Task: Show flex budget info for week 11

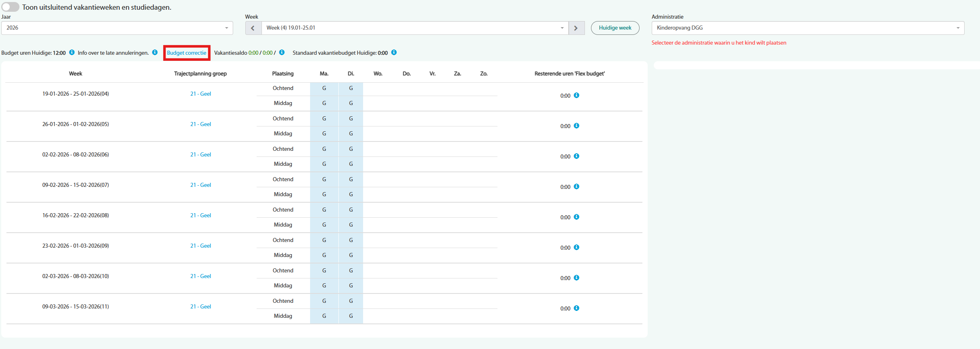Action: (576, 308)
